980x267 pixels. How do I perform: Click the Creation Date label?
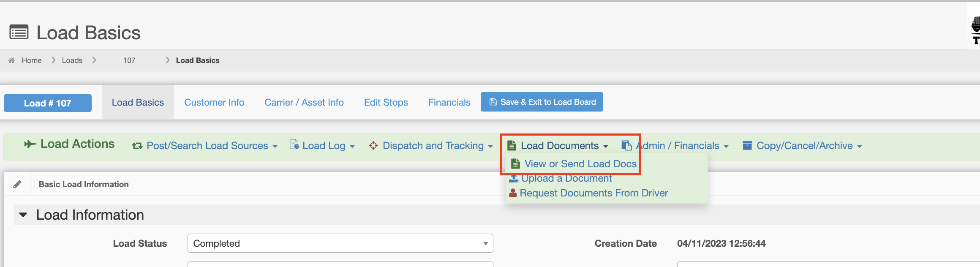coord(626,243)
